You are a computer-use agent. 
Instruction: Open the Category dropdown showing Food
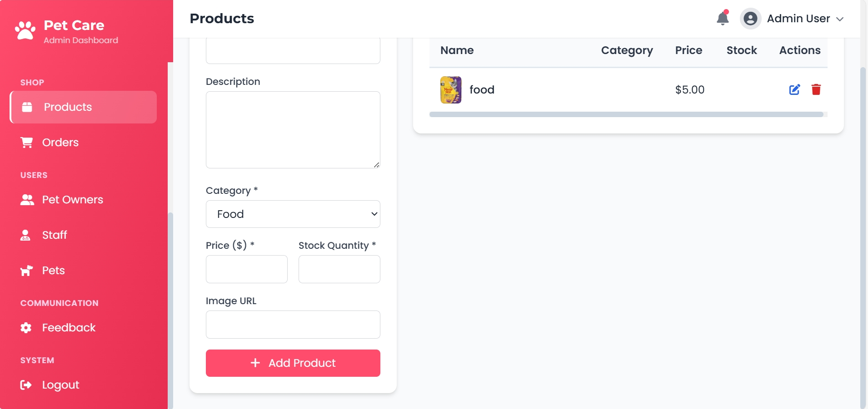point(293,214)
